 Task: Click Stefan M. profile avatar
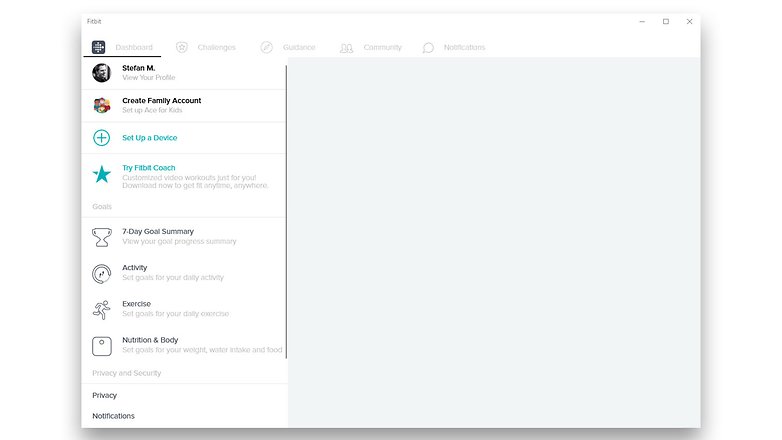[x=101, y=73]
